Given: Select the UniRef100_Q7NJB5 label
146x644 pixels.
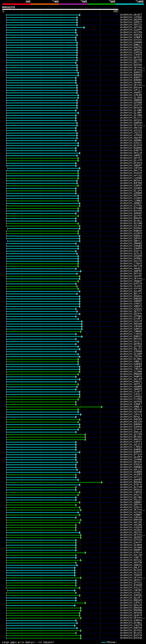Looking at the screenshot, I should [x=131, y=95].
